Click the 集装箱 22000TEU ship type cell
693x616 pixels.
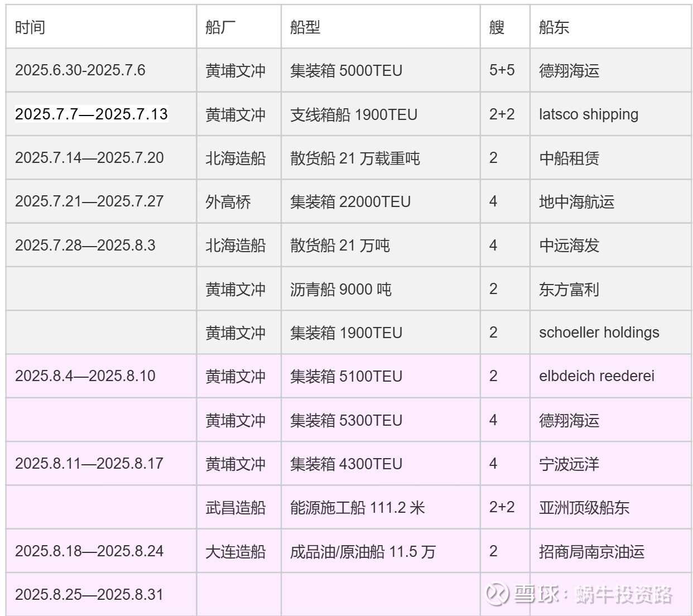(350, 201)
